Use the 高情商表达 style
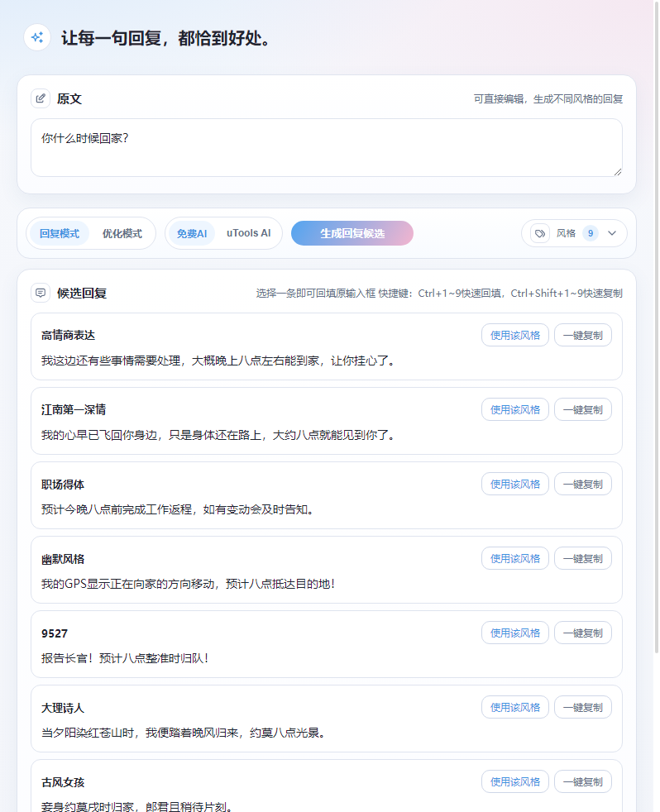This screenshot has height=812, width=660. 514,335
